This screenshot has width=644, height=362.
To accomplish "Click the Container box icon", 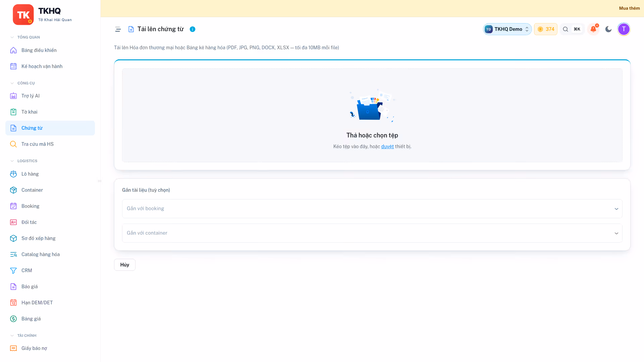I will pyautogui.click(x=13, y=190).
